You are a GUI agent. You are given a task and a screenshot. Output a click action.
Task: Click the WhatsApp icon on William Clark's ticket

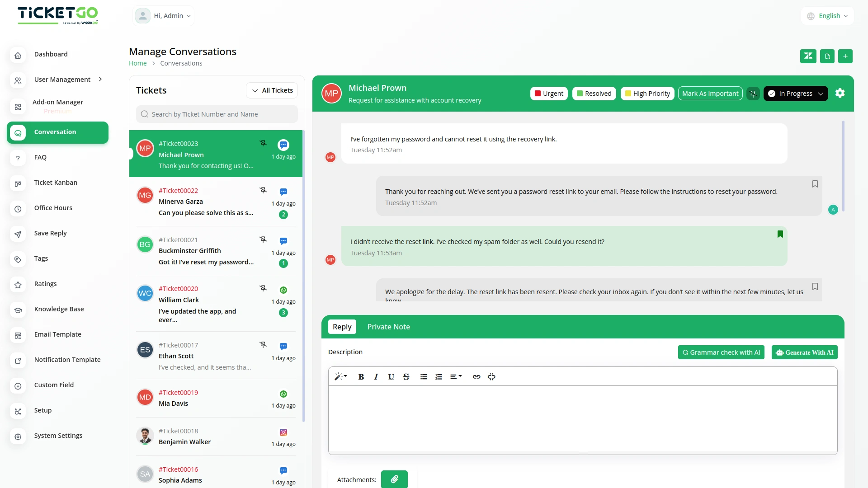[283, 290]
